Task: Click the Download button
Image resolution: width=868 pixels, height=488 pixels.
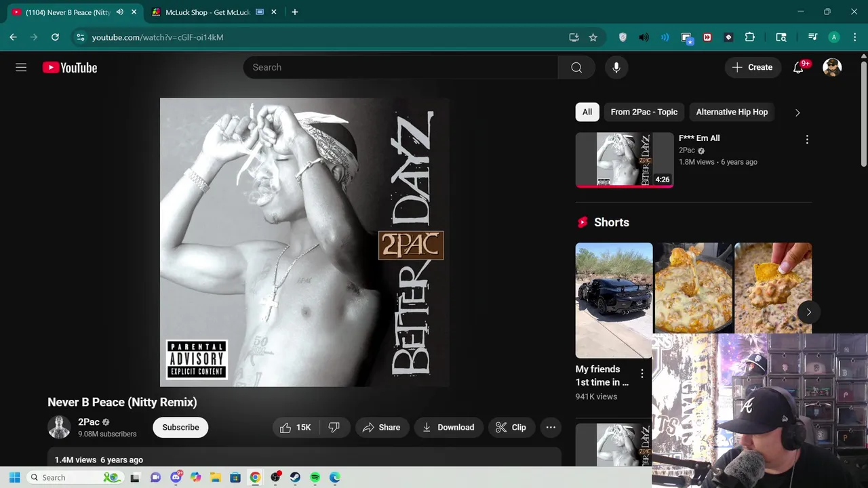Action: coord(448,427)
